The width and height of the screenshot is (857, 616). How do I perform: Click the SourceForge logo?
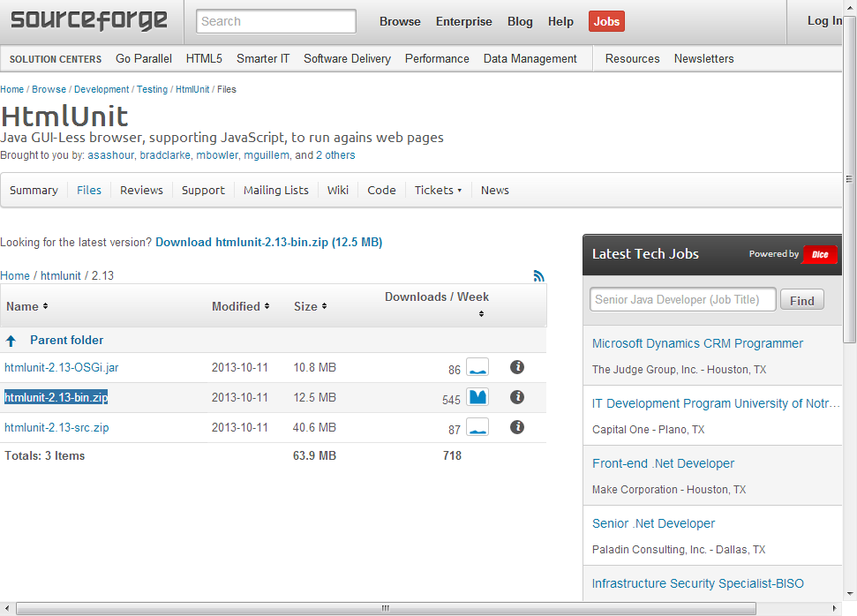pyautogui.click(x=88, y=20)
